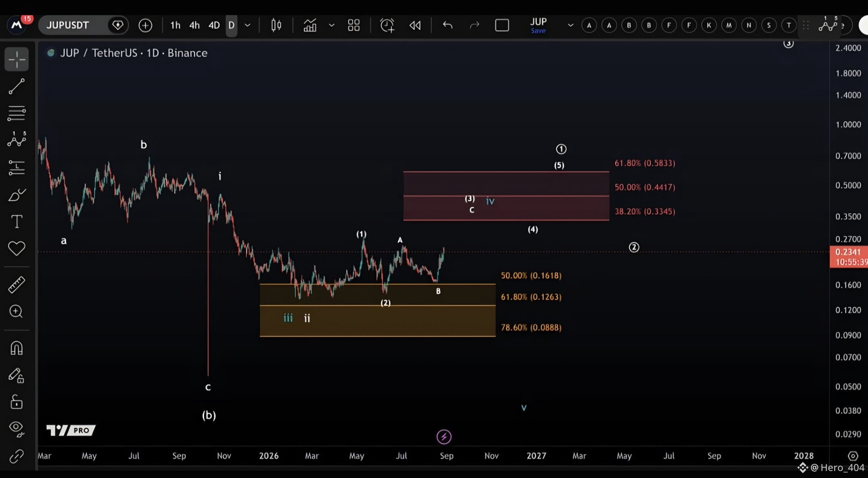868x478 pixels.
Task: Open the JUPUSDT symbol search
Action: pyautogui.click(x=68, y=25)
